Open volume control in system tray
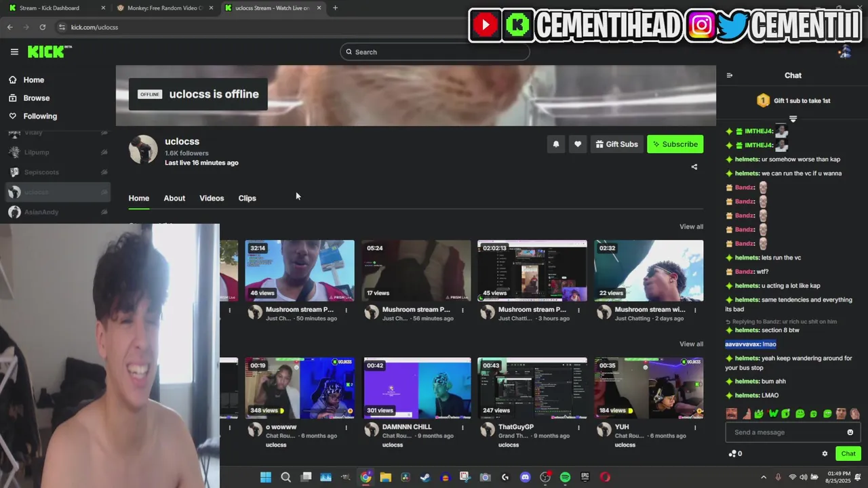 [x=803, y=477]
